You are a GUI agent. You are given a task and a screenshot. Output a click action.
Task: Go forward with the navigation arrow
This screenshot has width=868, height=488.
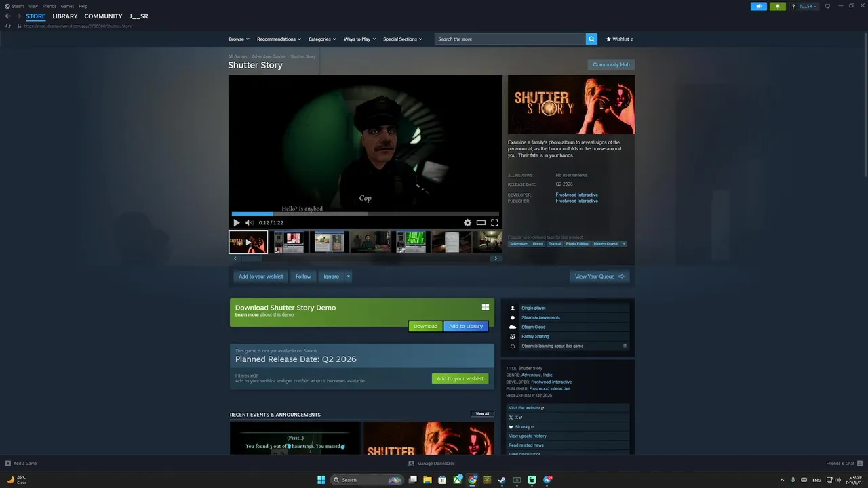point(18,16)
